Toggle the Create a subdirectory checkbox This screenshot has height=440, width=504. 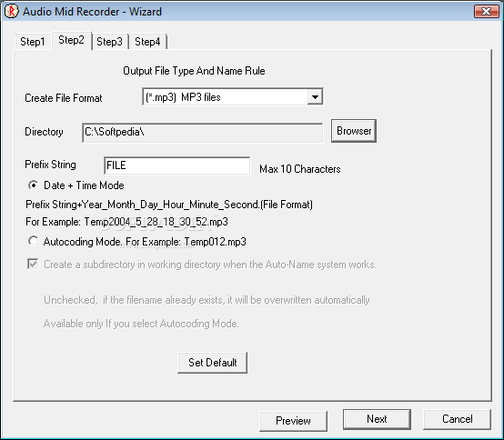(x=33, y=265)
